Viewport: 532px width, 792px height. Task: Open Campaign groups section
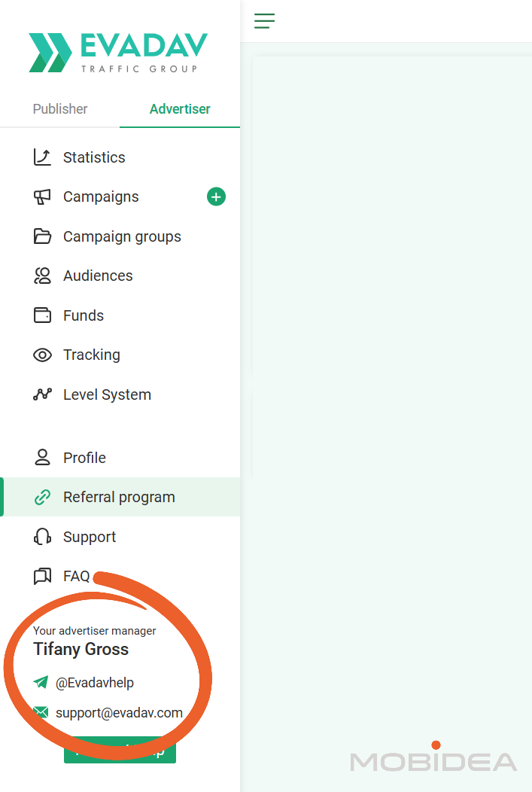[x=120, y=236]
